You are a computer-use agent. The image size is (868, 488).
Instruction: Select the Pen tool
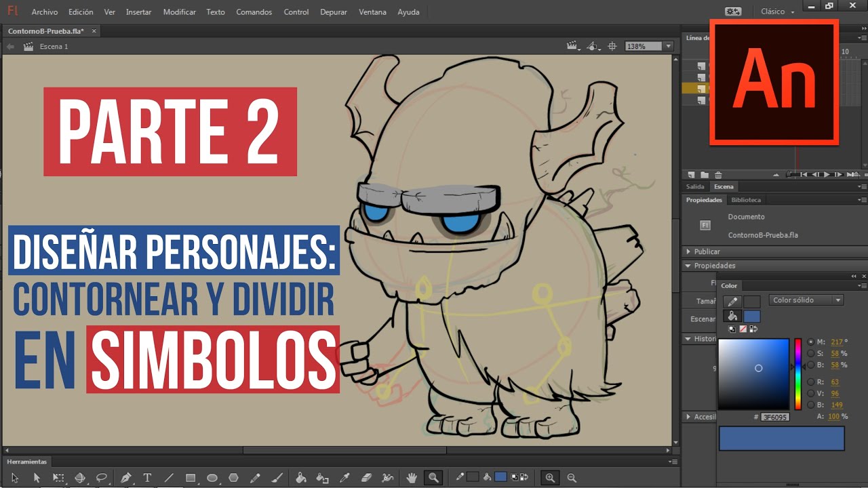(x=125, y=478)
